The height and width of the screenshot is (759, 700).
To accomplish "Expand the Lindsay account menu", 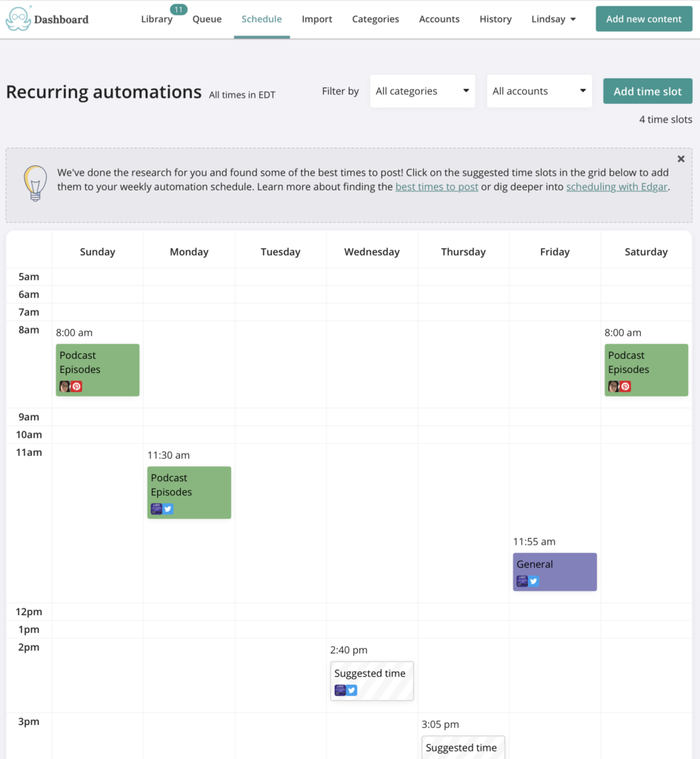I will [x=553, y=19].
